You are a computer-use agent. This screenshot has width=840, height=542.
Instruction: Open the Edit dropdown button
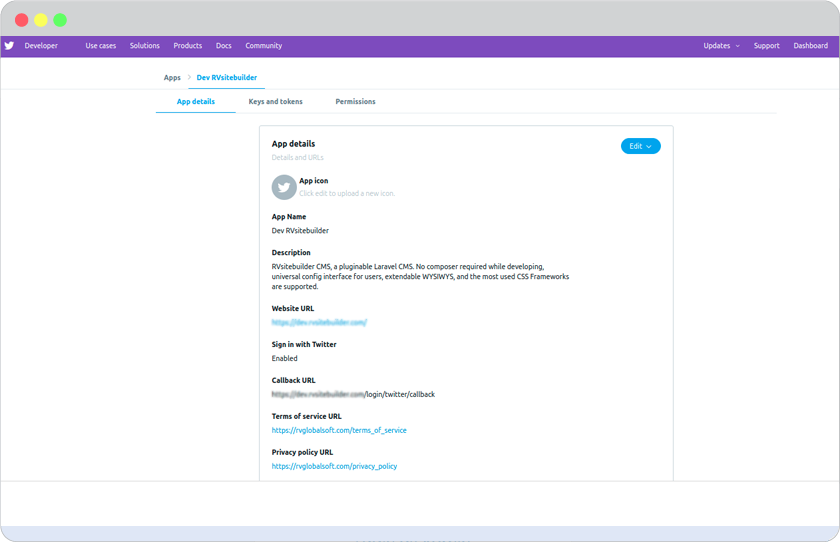coord(641,146)
